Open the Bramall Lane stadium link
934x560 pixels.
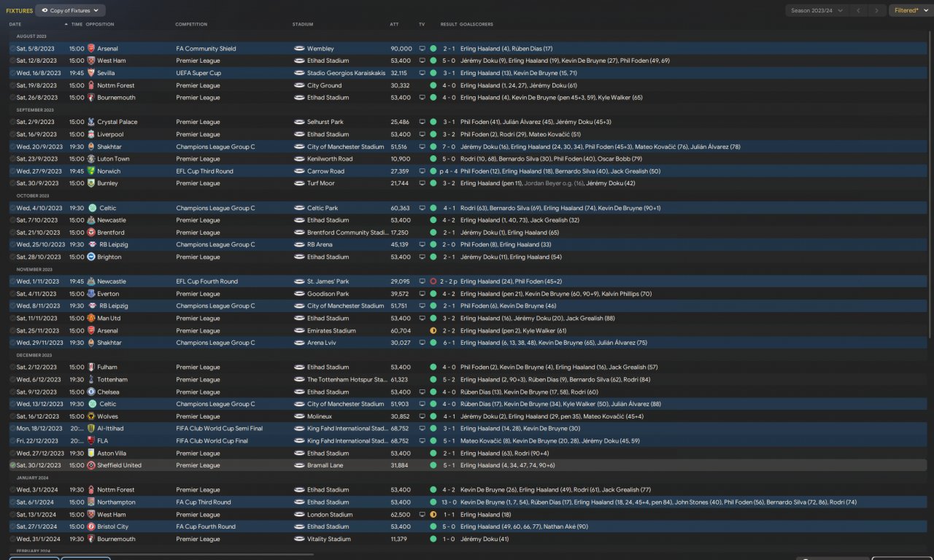tap(325, 465)
